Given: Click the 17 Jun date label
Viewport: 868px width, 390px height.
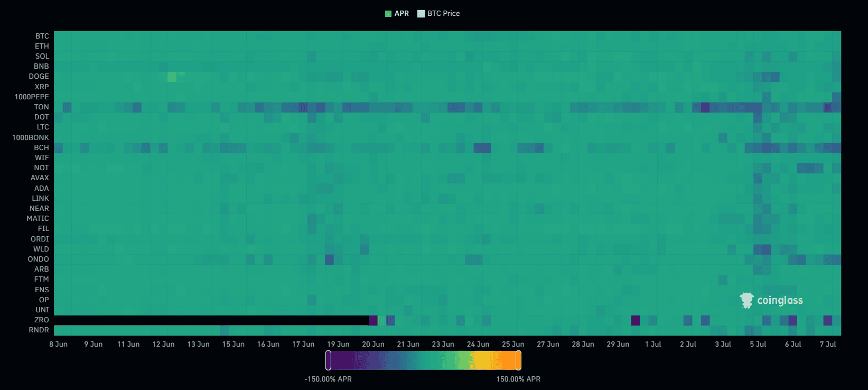Looking at the screenshot, I should click(x=303, y=344).
